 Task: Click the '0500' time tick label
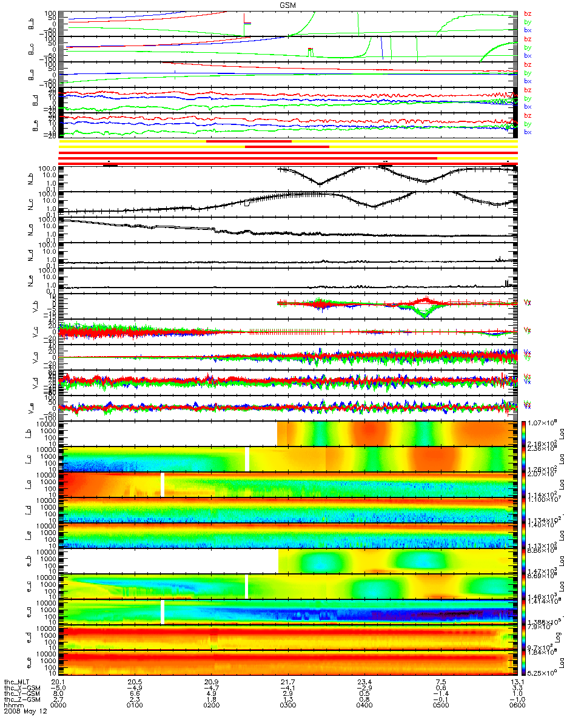pyautogui.click(x=440, y=704)
